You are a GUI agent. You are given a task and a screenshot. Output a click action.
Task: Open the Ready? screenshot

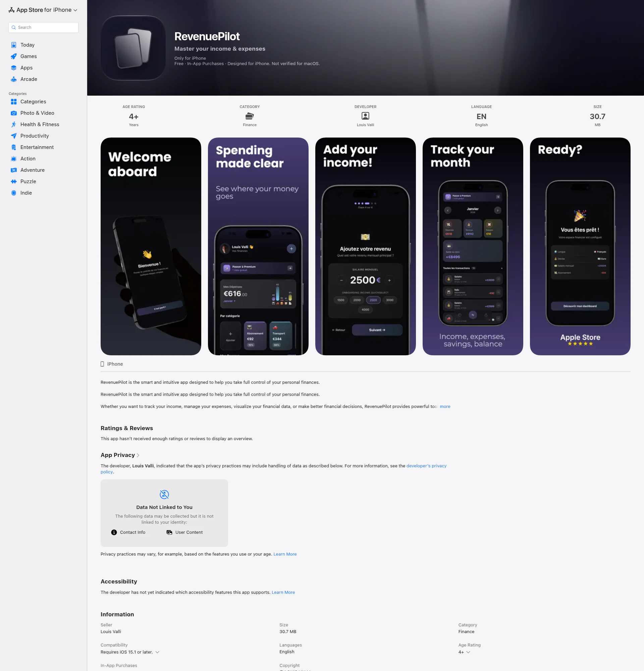(x=580, y=247)
